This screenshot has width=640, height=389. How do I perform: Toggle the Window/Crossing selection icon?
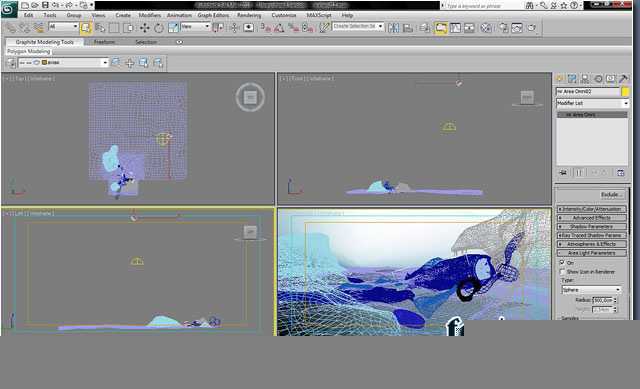129,28
